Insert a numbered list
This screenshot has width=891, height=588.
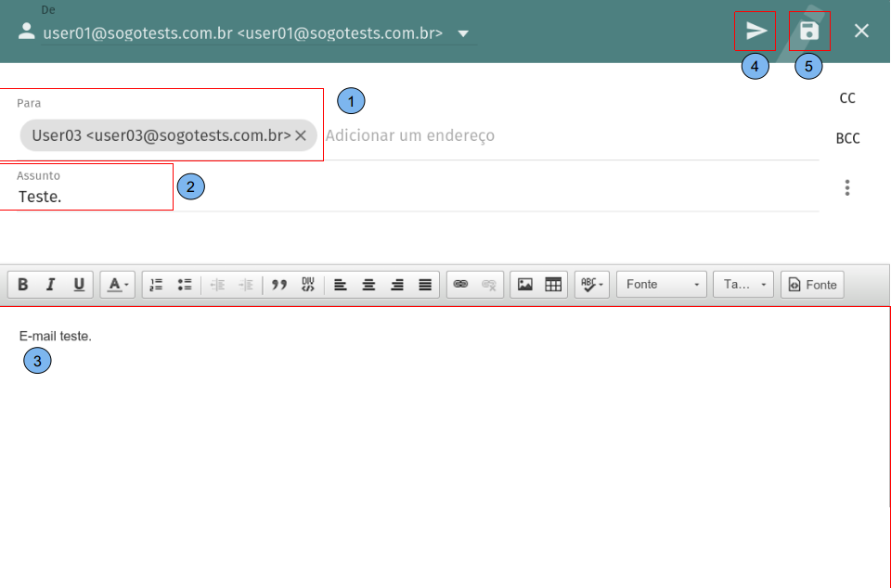pos(157,285)
